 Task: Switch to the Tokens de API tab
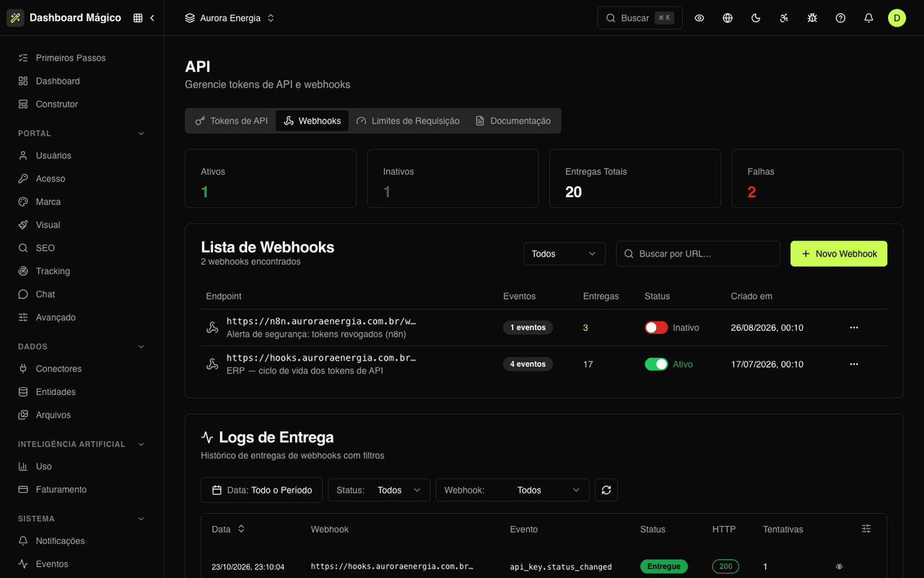coord(231,121)
